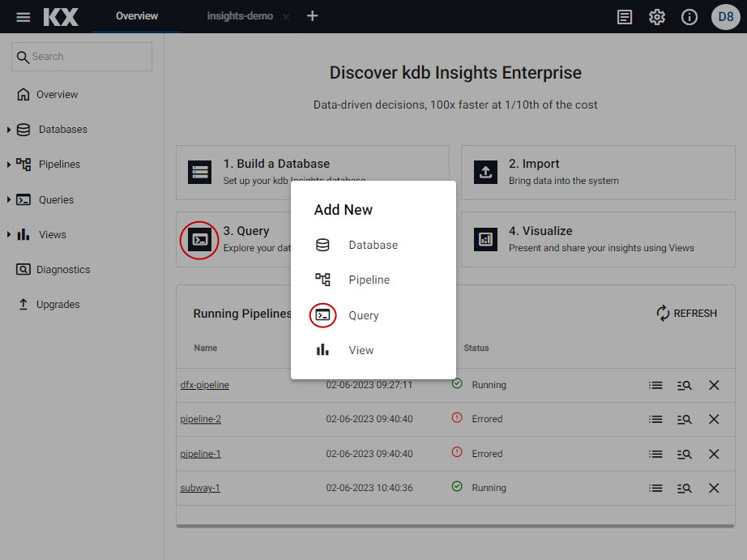The height and width of the screenshot is (560, 747).
Task: View details list for pipeline-2
Action: pyautogui.click(x=655, y=420)
